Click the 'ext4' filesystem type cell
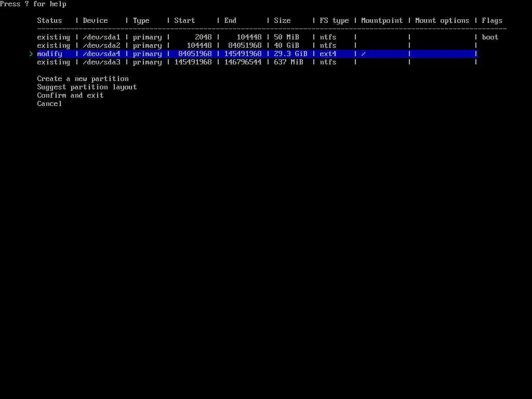 [x=328, y=54]
